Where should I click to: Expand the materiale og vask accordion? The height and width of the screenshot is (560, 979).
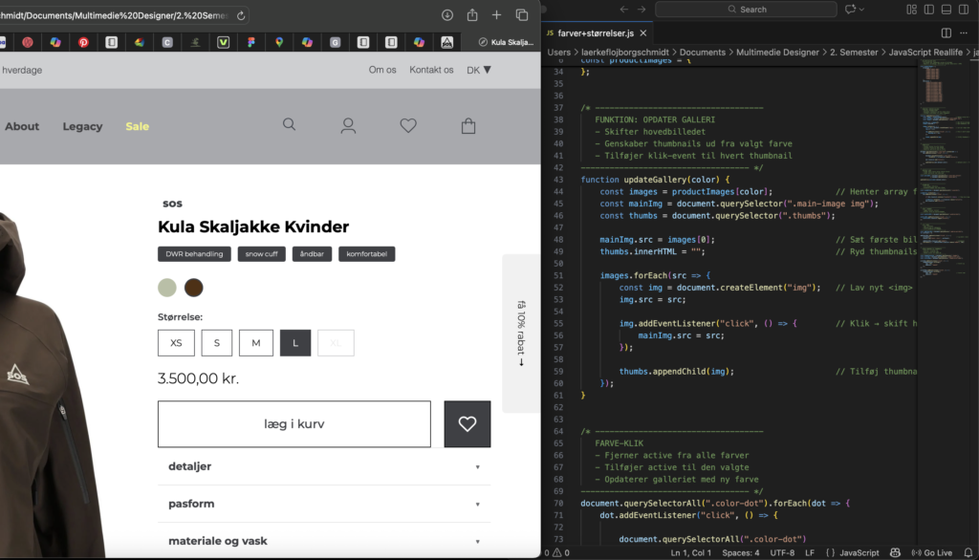324,541
